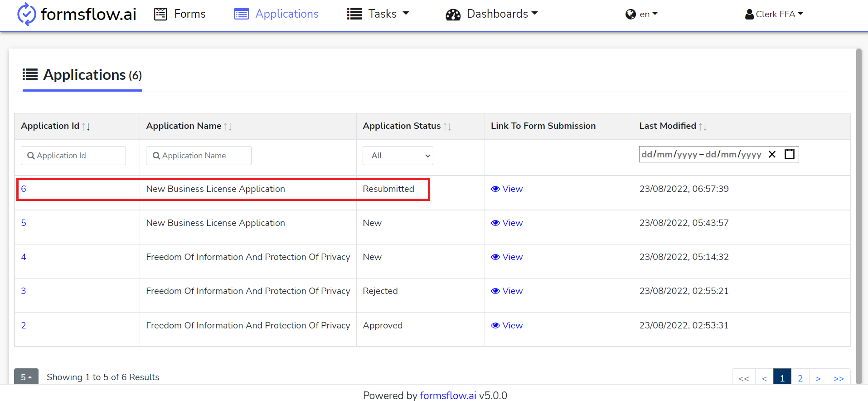The height and width of the screenshot is (401, 868).
Task: View submission modified at 05:14:32
Action: point(507,257)
